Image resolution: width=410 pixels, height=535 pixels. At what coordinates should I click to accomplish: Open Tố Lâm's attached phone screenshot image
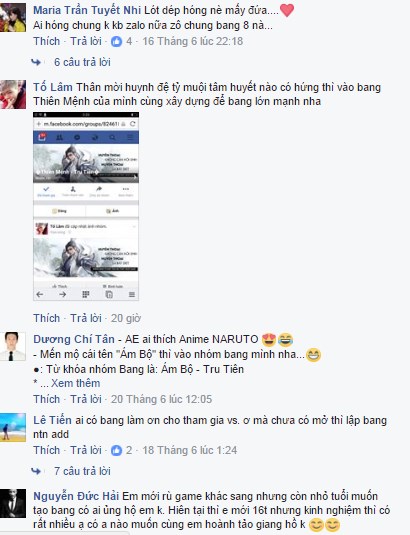point(86,206)
